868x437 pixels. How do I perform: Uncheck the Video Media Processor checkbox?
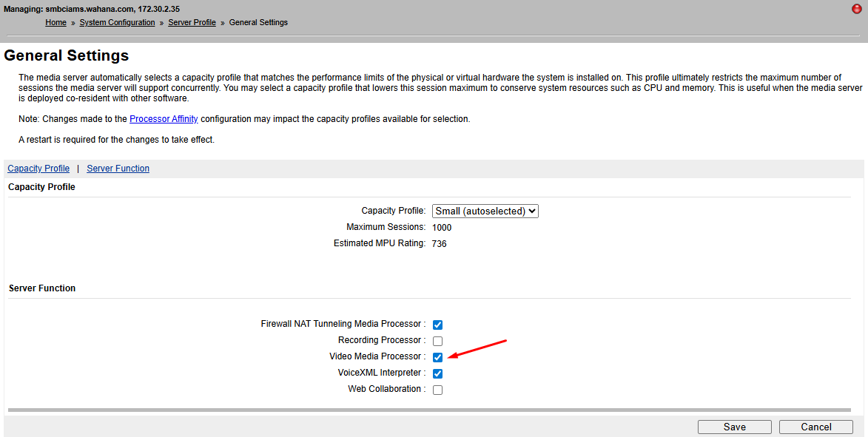[437, 357]
